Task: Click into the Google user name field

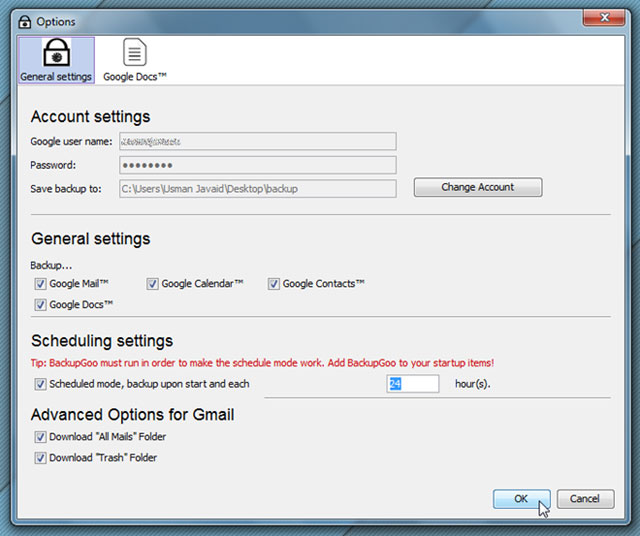Action: [258, 142]
